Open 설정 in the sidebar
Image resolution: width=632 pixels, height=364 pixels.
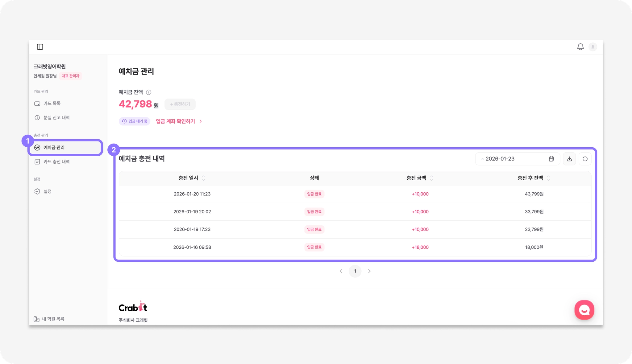47,191
